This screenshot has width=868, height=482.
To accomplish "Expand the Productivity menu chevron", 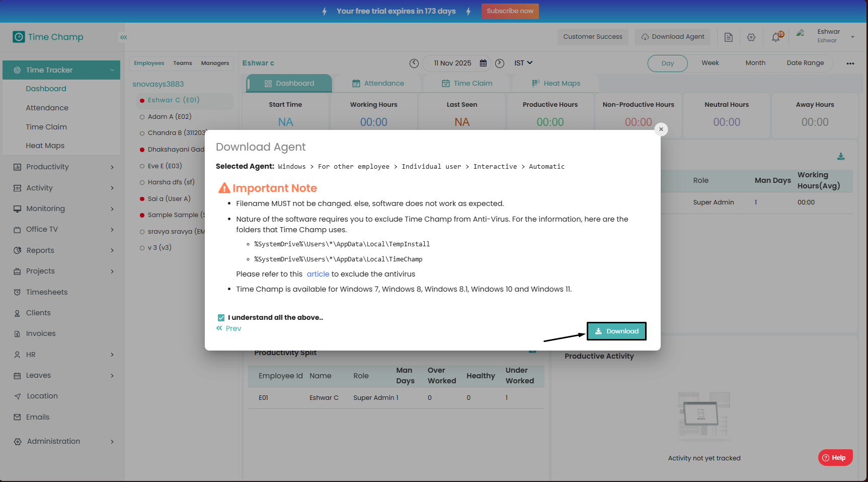I will pos(112,167).
